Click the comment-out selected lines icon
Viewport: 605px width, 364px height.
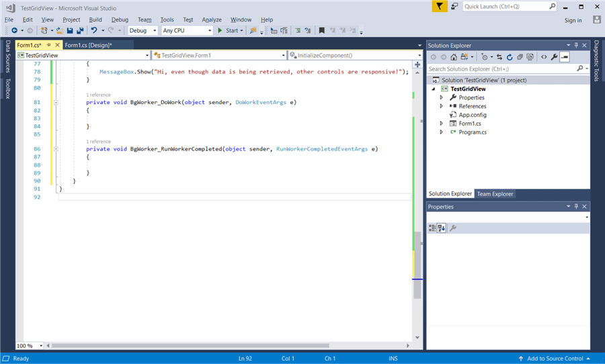(x=298, y=30)
